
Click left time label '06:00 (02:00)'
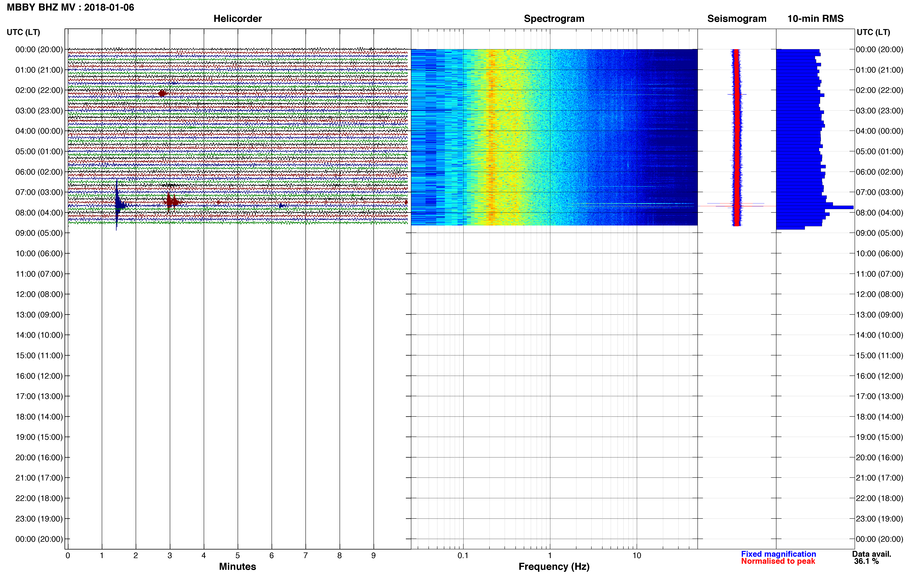click(x=39, y=172)
